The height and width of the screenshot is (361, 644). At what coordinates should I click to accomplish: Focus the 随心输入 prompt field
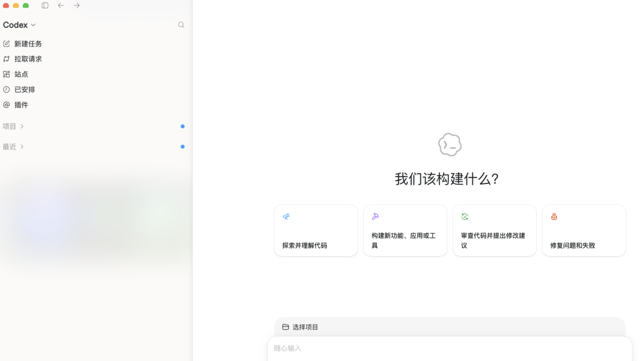tap(450, 348)
